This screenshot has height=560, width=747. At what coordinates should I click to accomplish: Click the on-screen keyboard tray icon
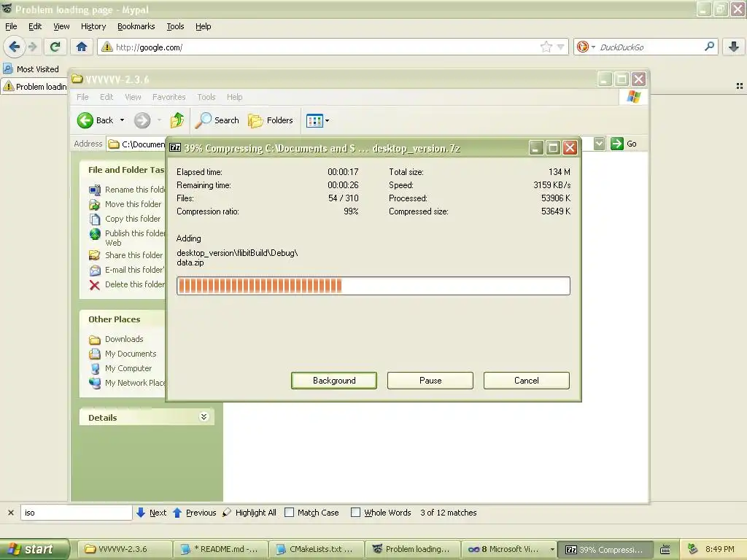coord(665,549)
